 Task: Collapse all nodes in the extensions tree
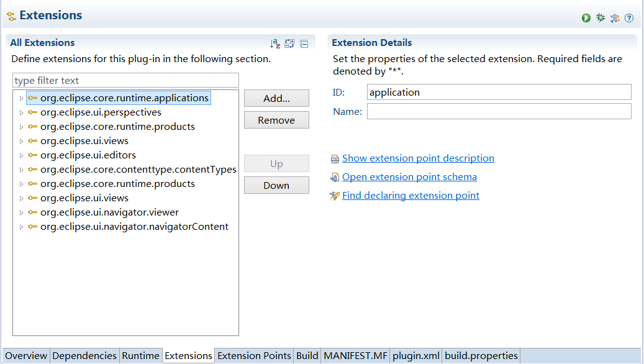pos(304,43)
